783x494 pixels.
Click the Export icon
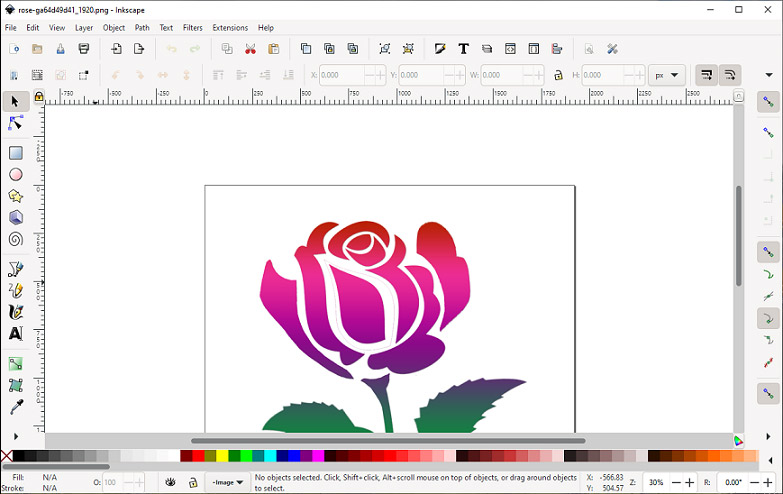[139, 48]
